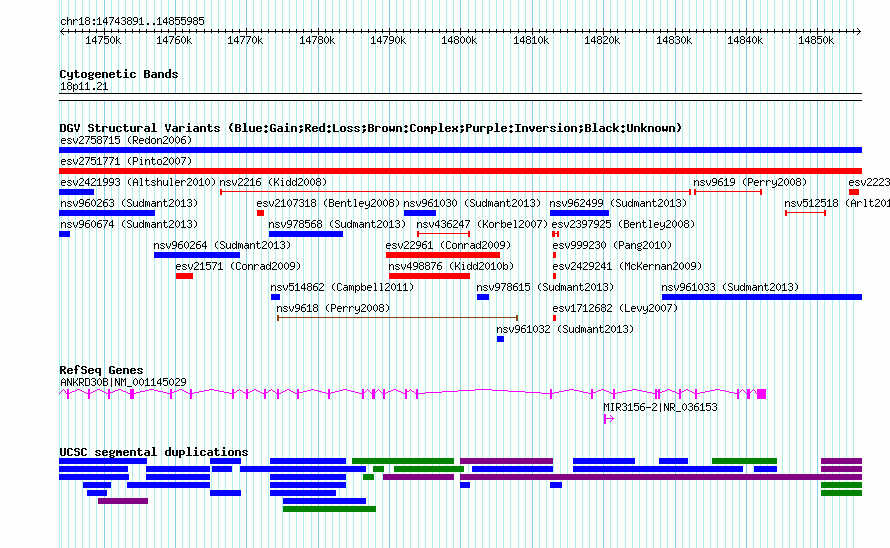This screenshot has width=890, height=548.
Task: Click the red bar under nsv498876
Action: tap(430, 276)
